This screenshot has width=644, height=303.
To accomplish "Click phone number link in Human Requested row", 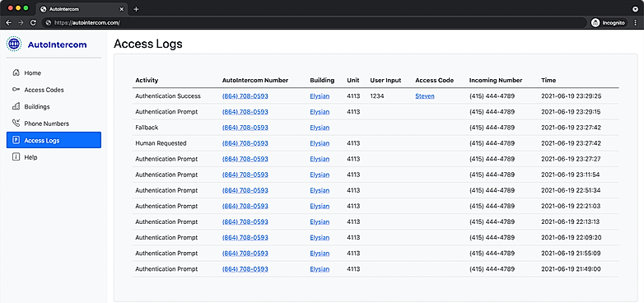I will tap(245, 143).
